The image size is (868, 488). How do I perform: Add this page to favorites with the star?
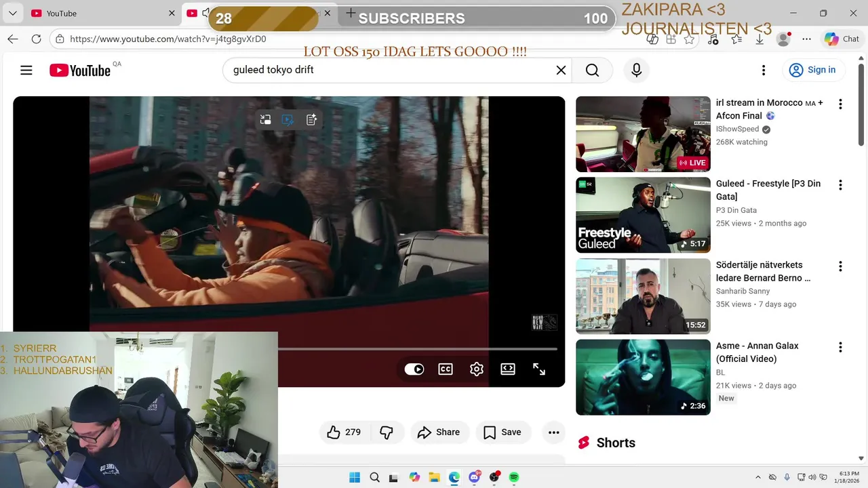point(690,39)
